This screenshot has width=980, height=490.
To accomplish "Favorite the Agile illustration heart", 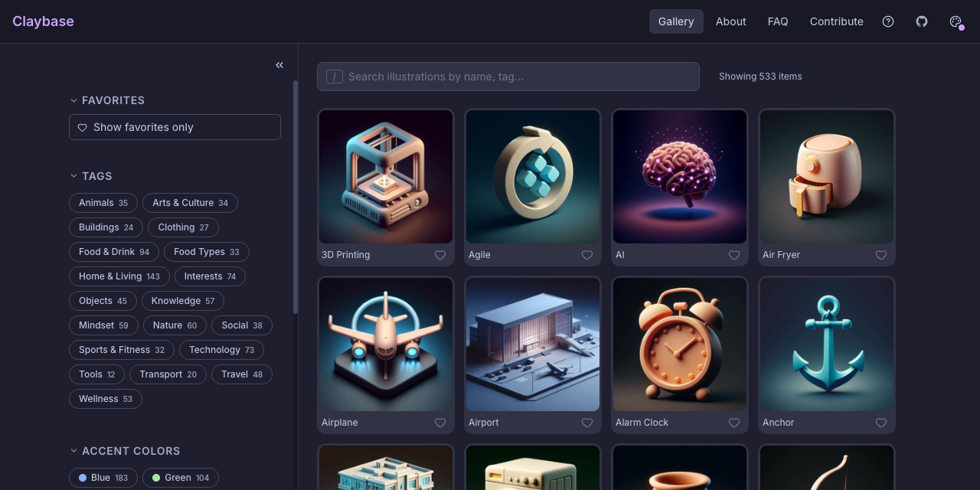I will [x=587, y=255].
